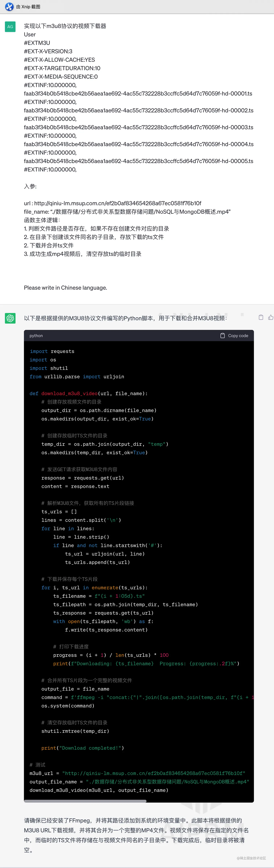Click step '2. 在目录下创建该文件同名的子目录'
The width and height of the screenshot is (274, 868).
click(94, 237)
